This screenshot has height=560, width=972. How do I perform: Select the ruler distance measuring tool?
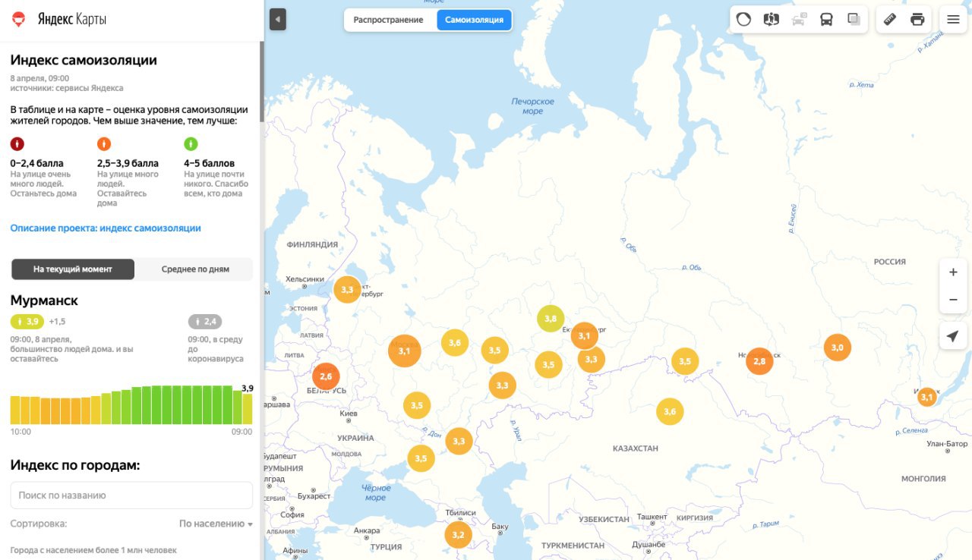(x=891, y=20)
